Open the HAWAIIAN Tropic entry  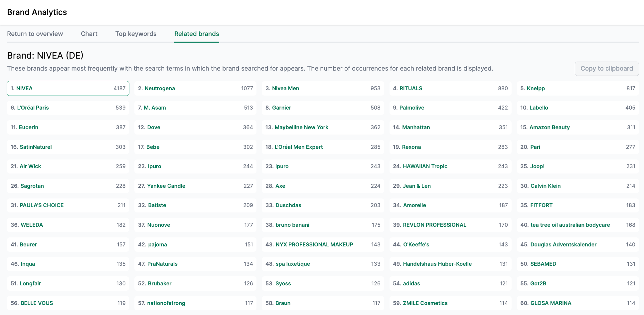coord(425,166)
